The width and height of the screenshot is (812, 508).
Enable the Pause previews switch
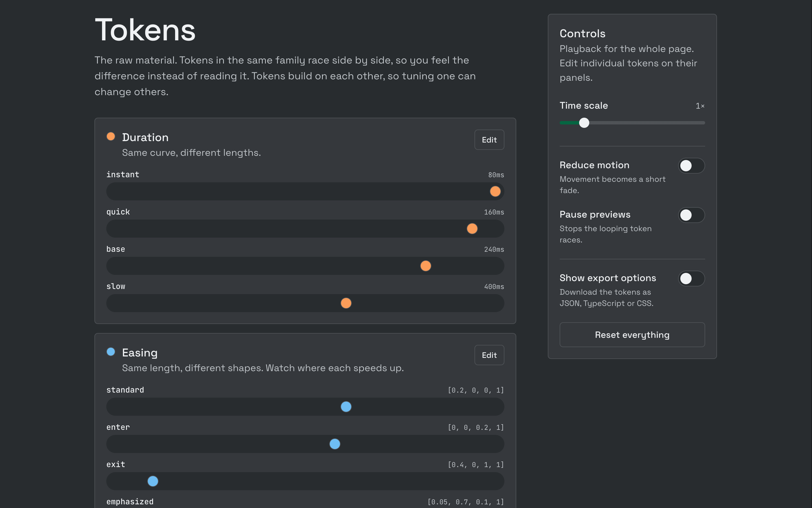coord(692,215)
